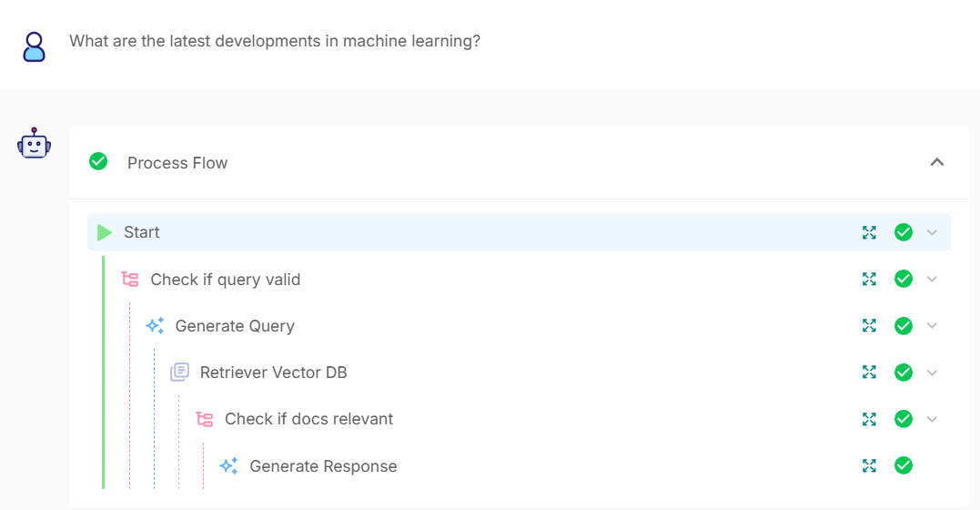The height and width of the screenshot is (510, 980).
Task: Click expand icon for Check if docs relevant
Action: (869, 419)
